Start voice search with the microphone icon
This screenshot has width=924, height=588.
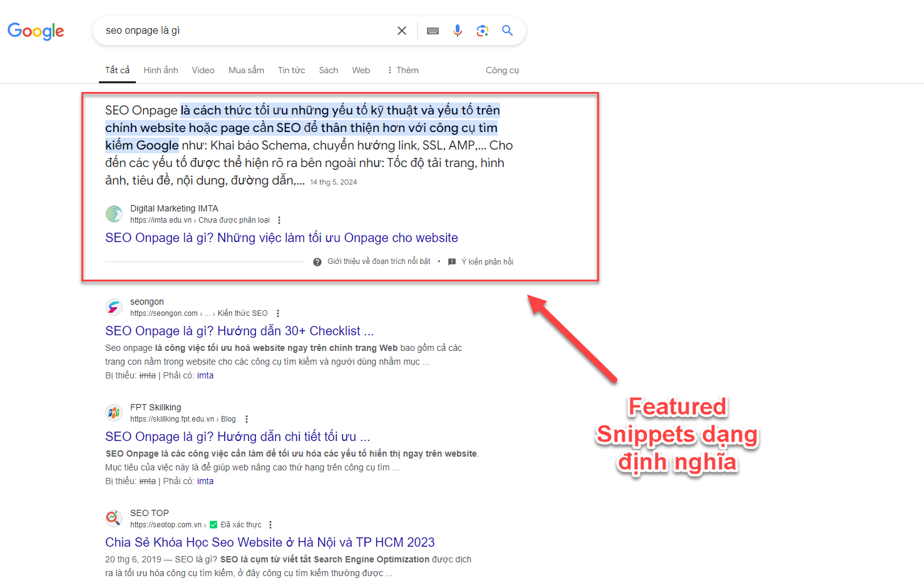[x=458, y=31]
